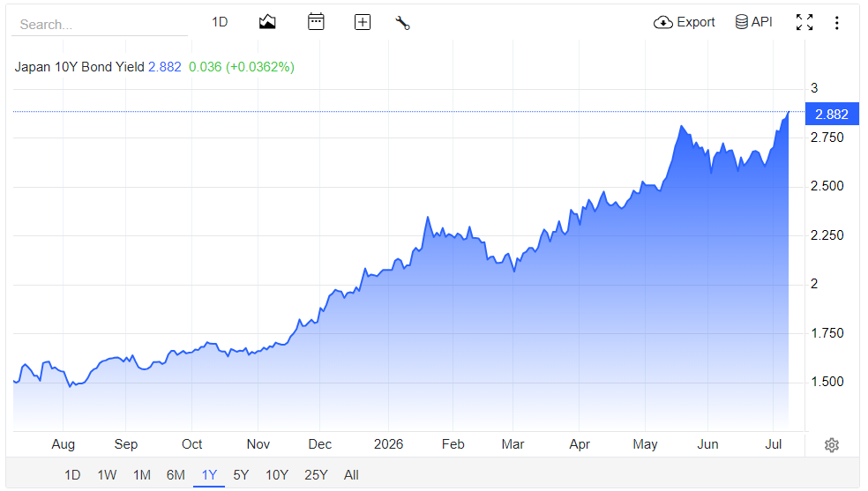Click the Jul label on time axis
Viewport: 868px width, 491px height.
[x=774, y=444]
